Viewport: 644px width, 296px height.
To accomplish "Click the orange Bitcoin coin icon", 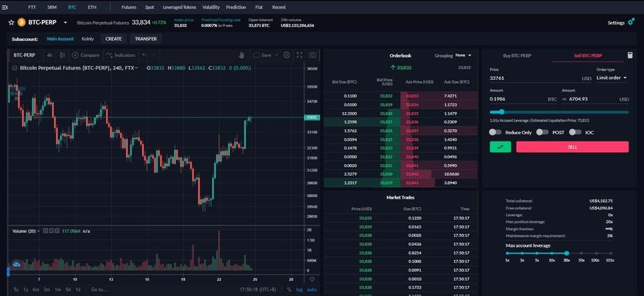I will (21, 23).
